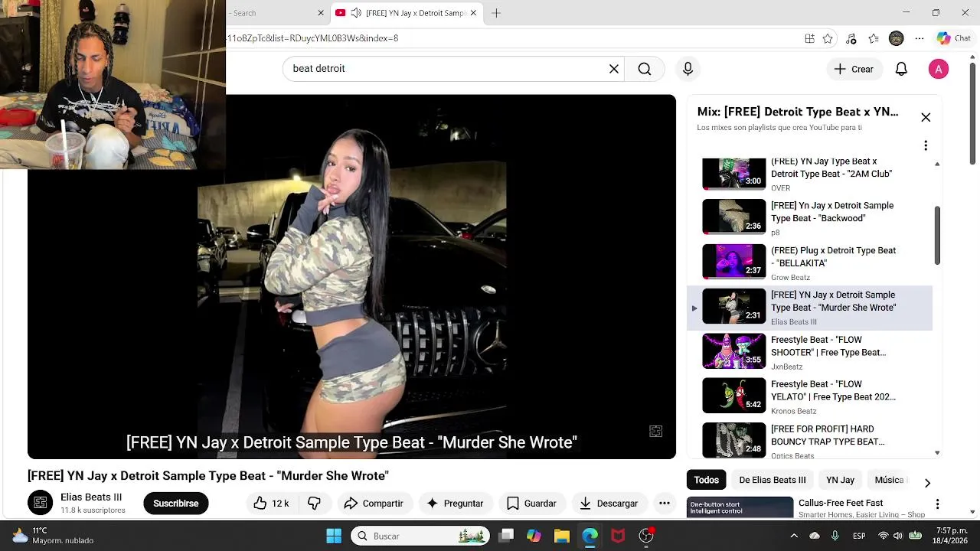Open the volume control in tray
980x551 pixels.
click(x=897, y=536)
